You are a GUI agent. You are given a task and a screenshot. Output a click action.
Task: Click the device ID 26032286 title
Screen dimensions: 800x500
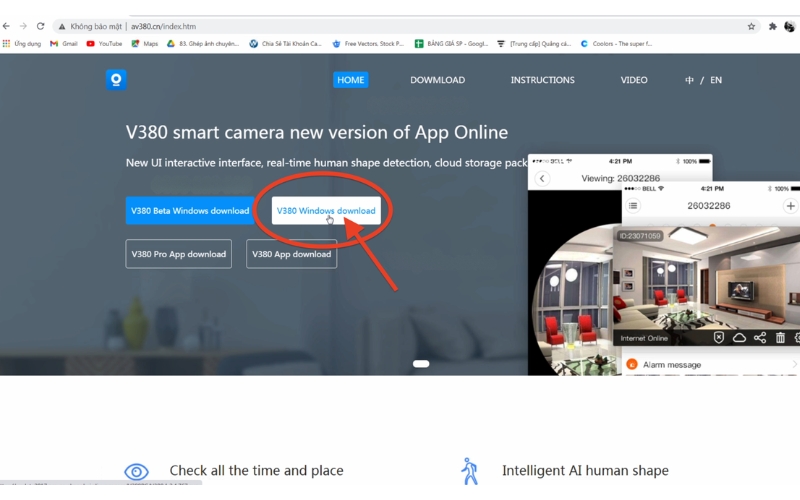tap(709, 206)
